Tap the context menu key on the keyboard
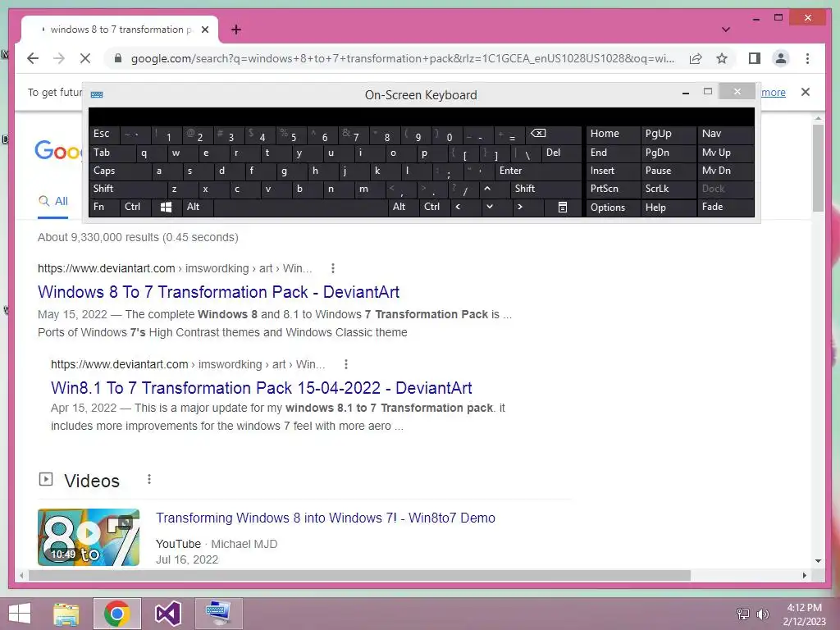The width and height of the screenshot is (840, 630). point(563,207)
